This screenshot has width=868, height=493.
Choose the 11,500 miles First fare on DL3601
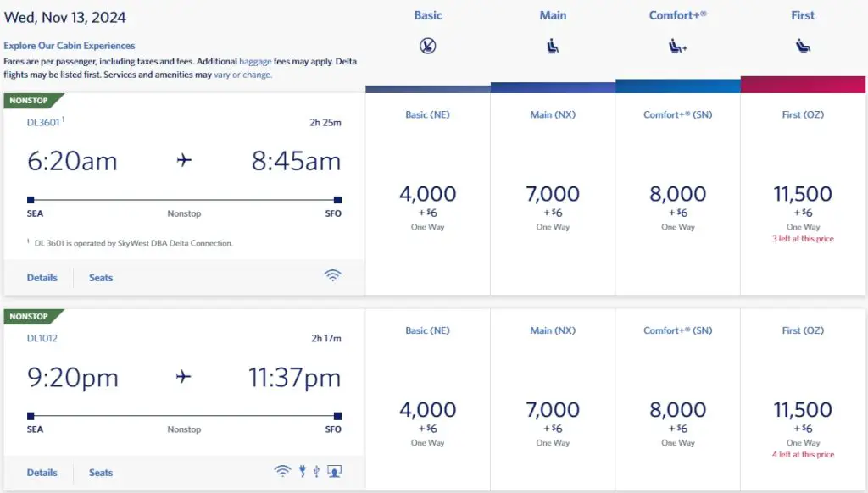[803, 195]
